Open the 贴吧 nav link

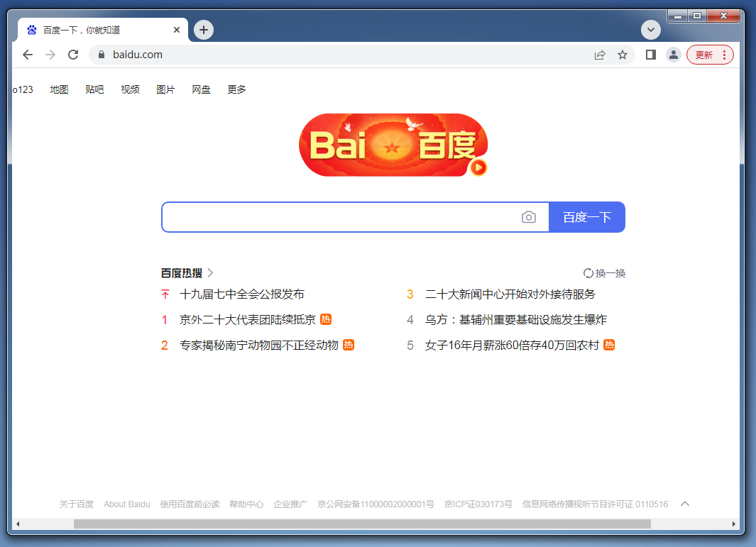click(94, 89)
